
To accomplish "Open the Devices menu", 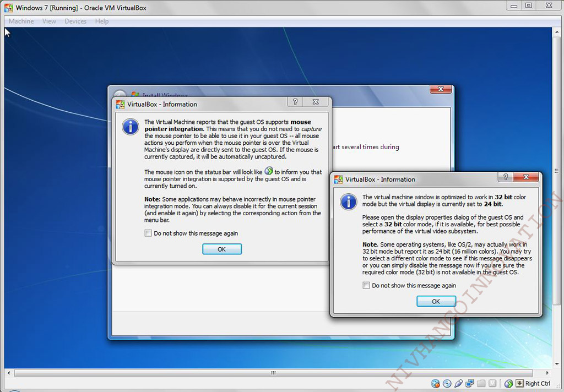I will coord(75,21).
